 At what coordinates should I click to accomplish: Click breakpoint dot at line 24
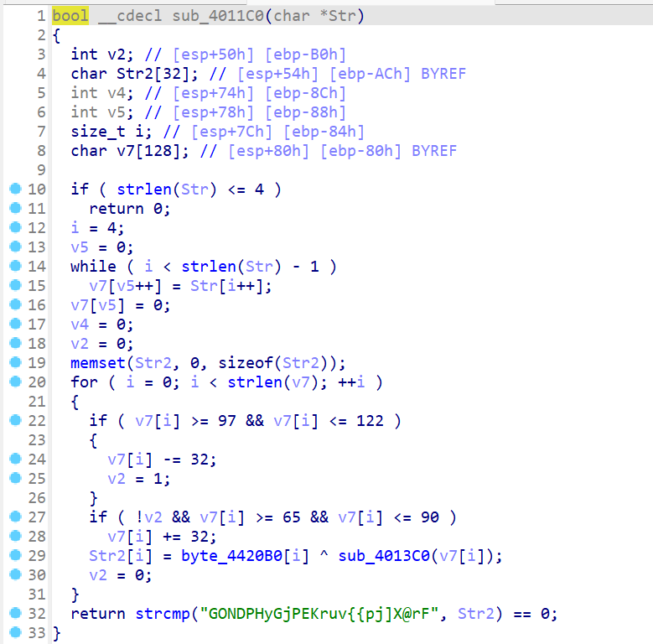[x=13, y=460]
